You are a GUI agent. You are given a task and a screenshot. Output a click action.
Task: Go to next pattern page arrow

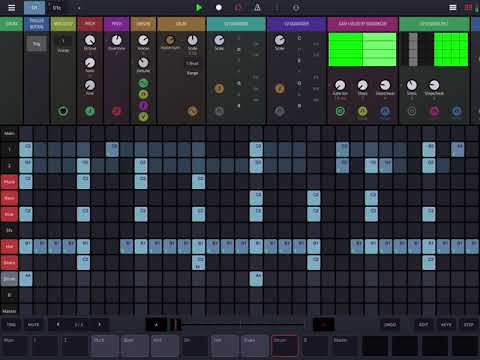(x=99, y=324)
